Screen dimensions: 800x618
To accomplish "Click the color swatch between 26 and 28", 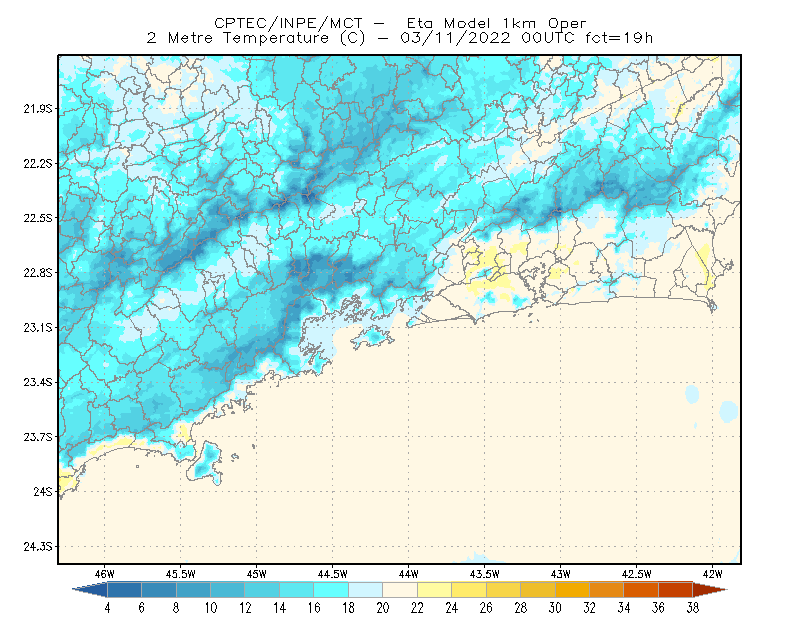I will click(504, 590).
